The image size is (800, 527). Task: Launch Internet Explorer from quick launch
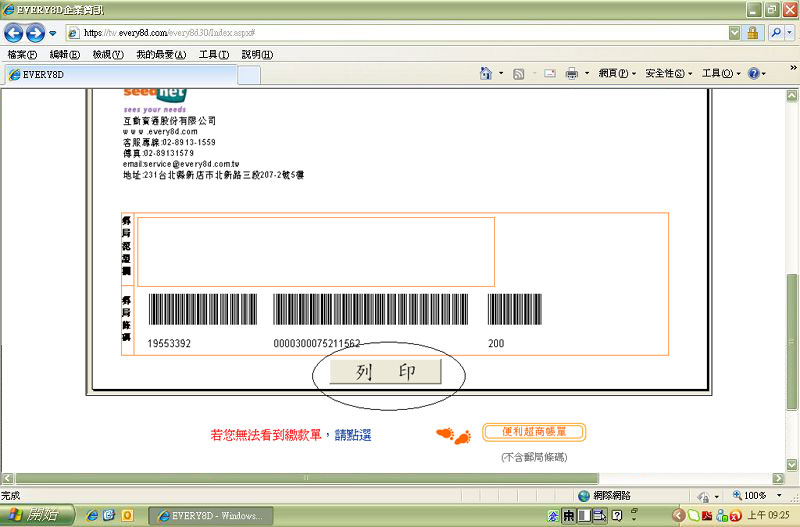92,515
